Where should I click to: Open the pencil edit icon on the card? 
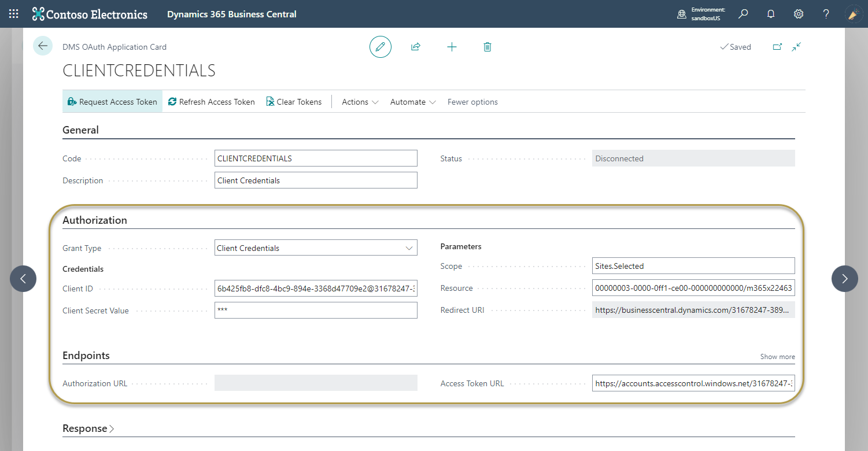pyautogui.click(x=380, y=47)
